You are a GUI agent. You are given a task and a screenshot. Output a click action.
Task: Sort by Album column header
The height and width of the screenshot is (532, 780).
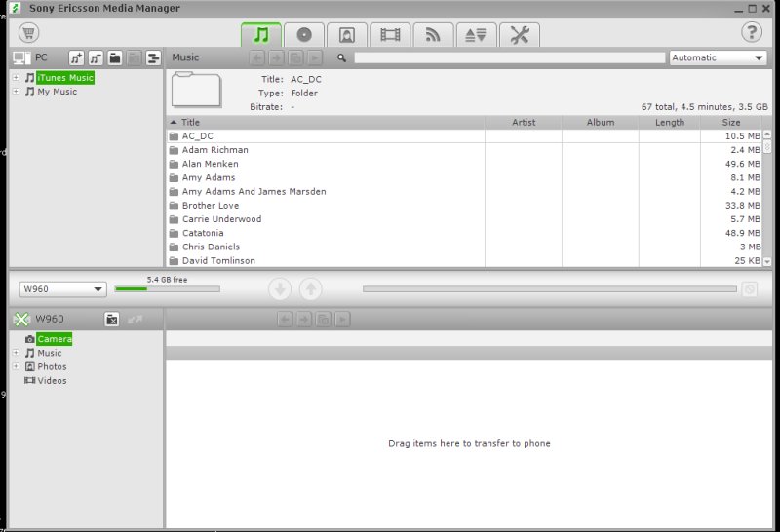click(x=601, y=123)
